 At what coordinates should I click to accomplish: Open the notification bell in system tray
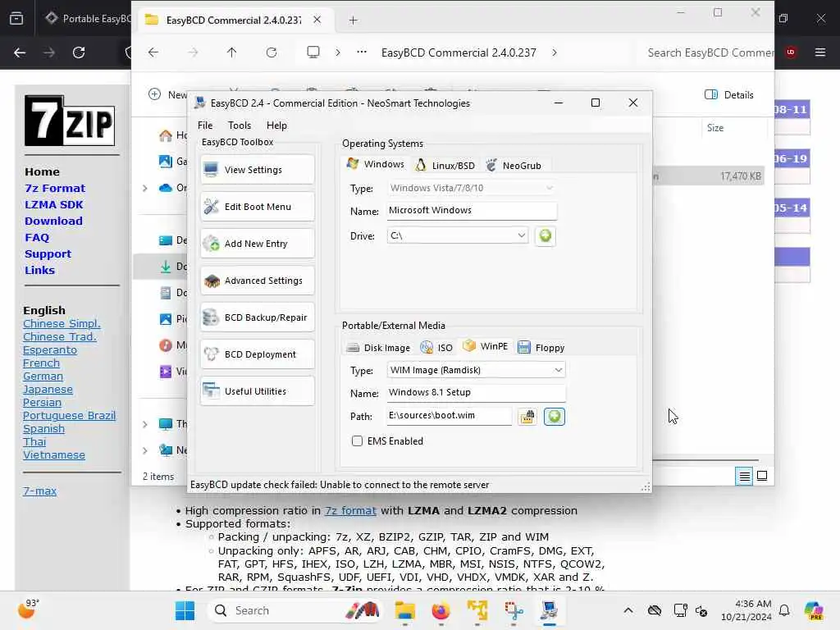tap(784, 610)
